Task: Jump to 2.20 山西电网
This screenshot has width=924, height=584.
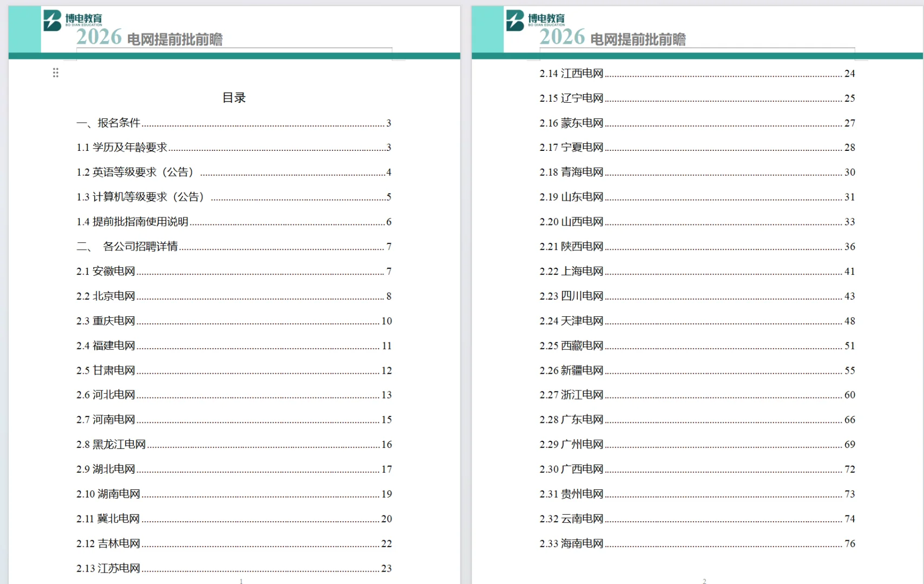Action: [697, 222]
